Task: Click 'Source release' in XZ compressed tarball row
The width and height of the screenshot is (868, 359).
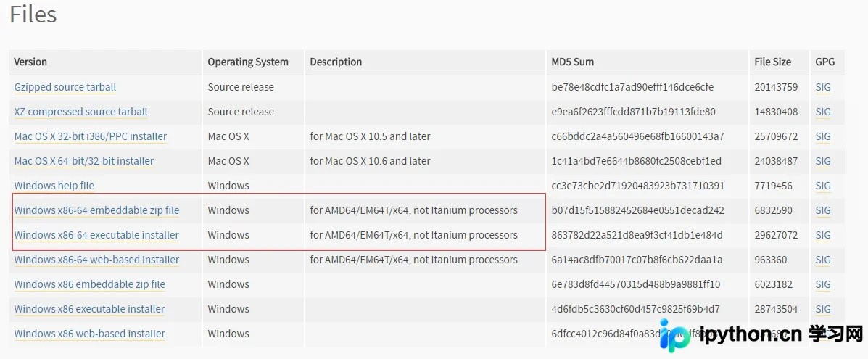Action: (241, 112)
